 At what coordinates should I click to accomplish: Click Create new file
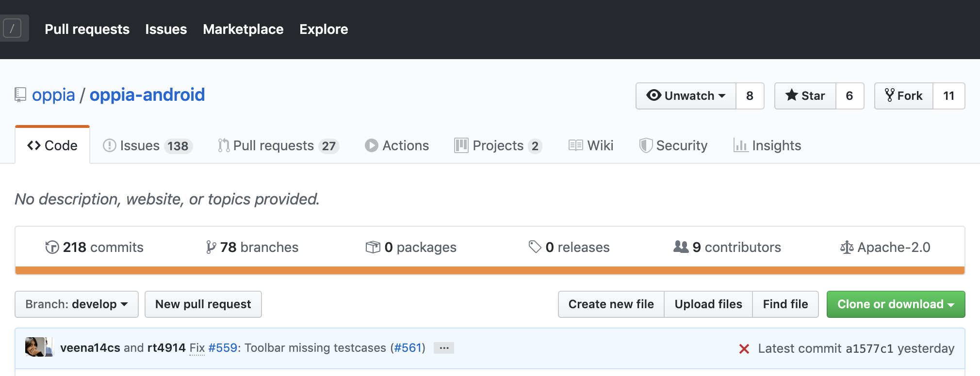611,304
